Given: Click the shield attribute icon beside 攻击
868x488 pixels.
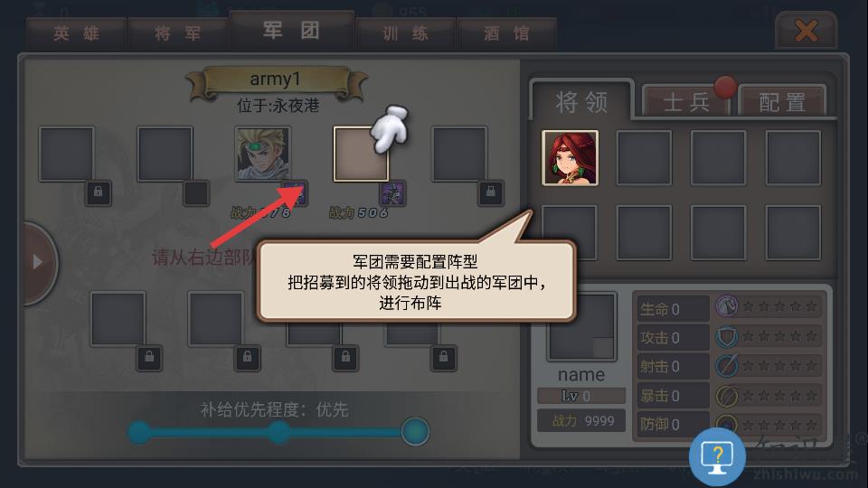Looking at the screenshot, I should click(x=726, y=336).
